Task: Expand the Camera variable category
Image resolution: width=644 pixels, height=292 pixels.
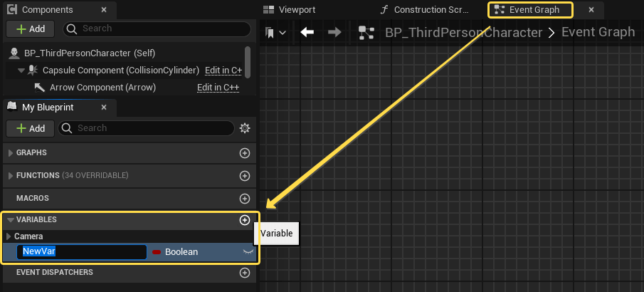Action: (x=9, y=236)
